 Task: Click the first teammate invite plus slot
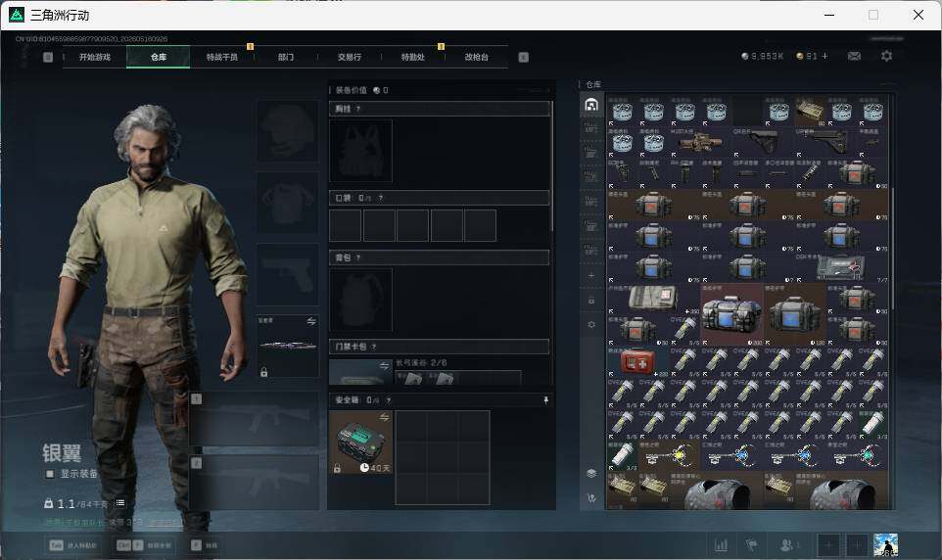click(x=828, y=545)
